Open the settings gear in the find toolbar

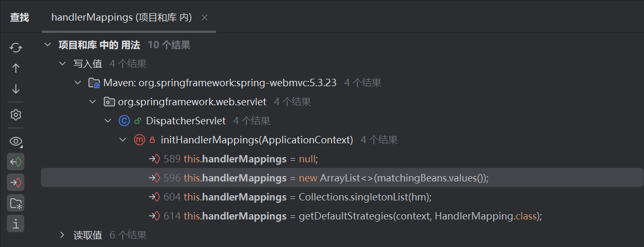coord(16,115)
